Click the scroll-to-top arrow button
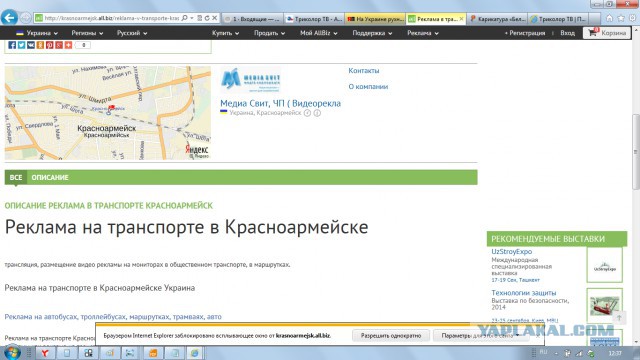The height and width of the screenshot is (360, 640). tap(619, 318)
